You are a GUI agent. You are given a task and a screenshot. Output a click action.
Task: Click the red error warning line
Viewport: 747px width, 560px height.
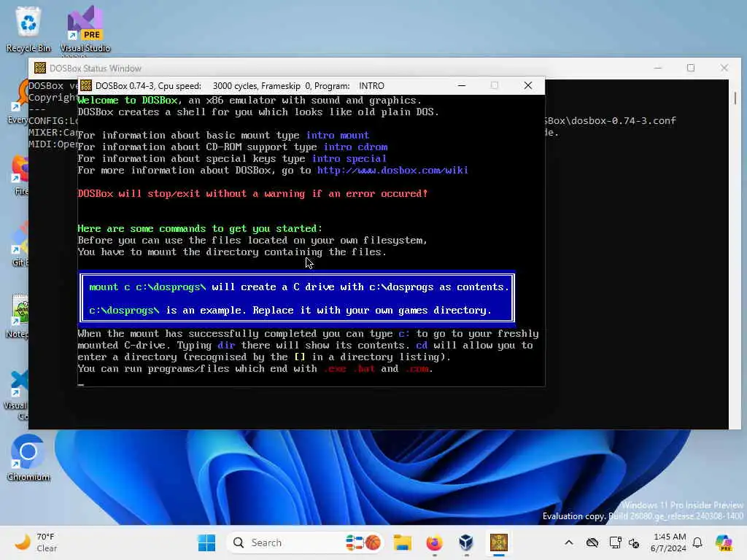pyautogui.click(x=252, y=194)
